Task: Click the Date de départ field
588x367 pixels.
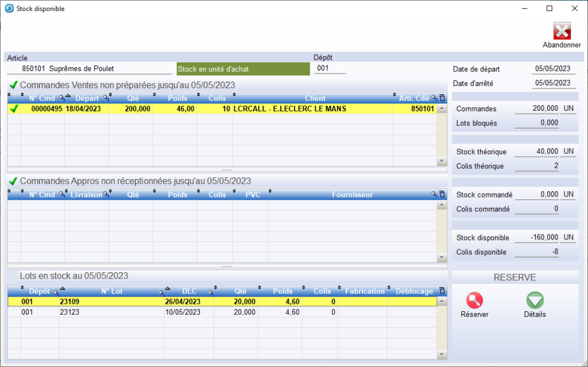Action: click(552, 69)
